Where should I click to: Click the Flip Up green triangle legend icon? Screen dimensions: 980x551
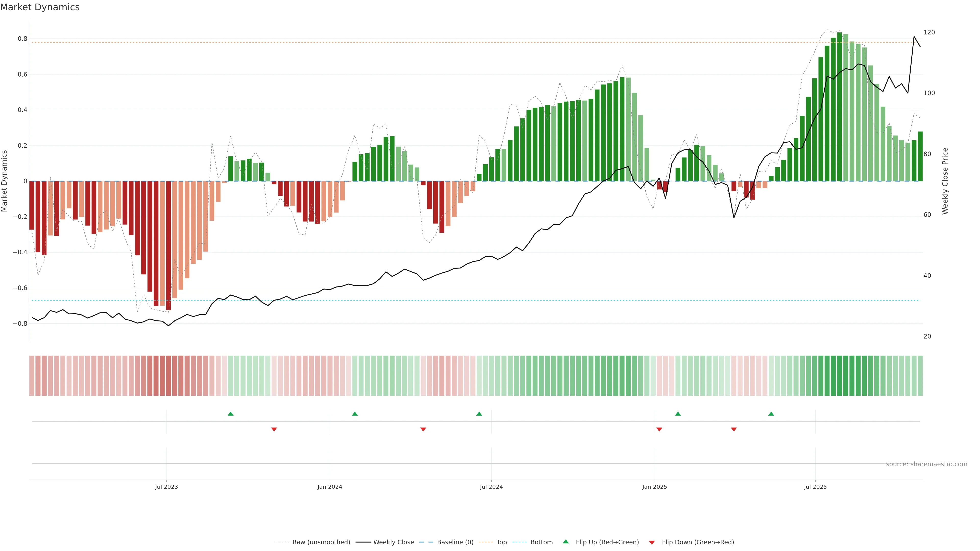click(x=566, y=542)
